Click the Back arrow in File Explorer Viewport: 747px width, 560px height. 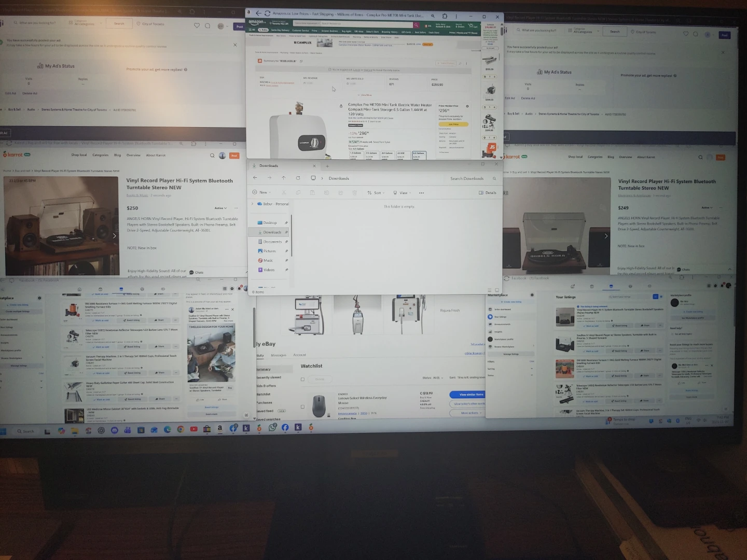click(255, 178)
